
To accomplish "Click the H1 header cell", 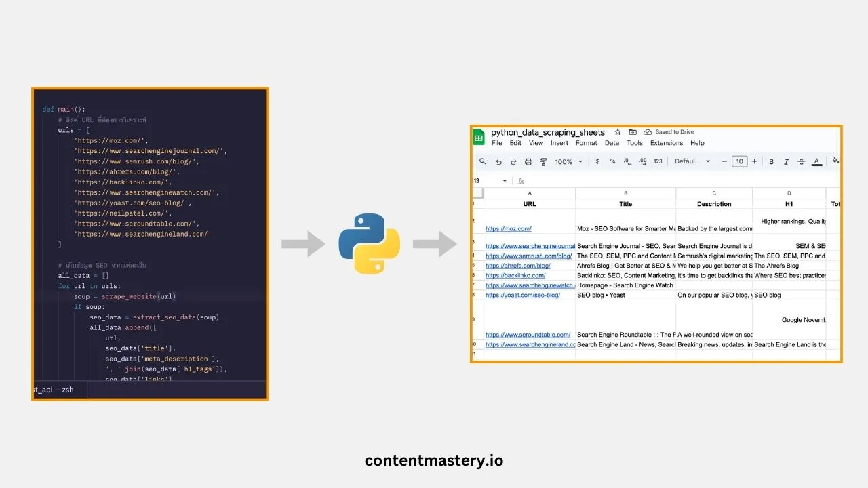I will click(x=789, y=203).
